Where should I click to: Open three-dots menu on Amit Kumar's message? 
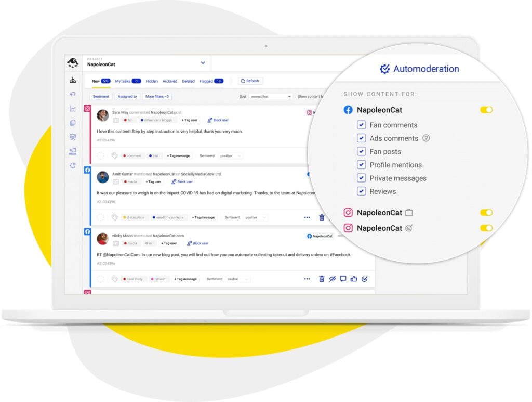pos(307,217)
